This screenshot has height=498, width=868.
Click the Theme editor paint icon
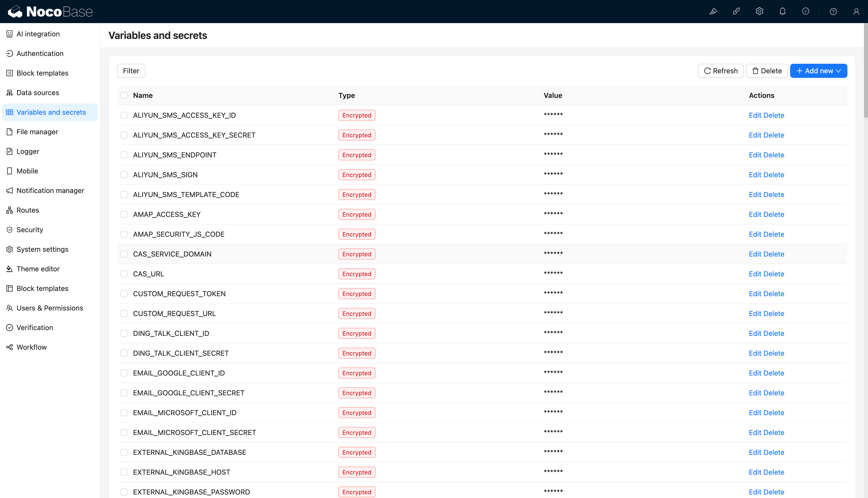pyautogui.click(x=10, y=269)
